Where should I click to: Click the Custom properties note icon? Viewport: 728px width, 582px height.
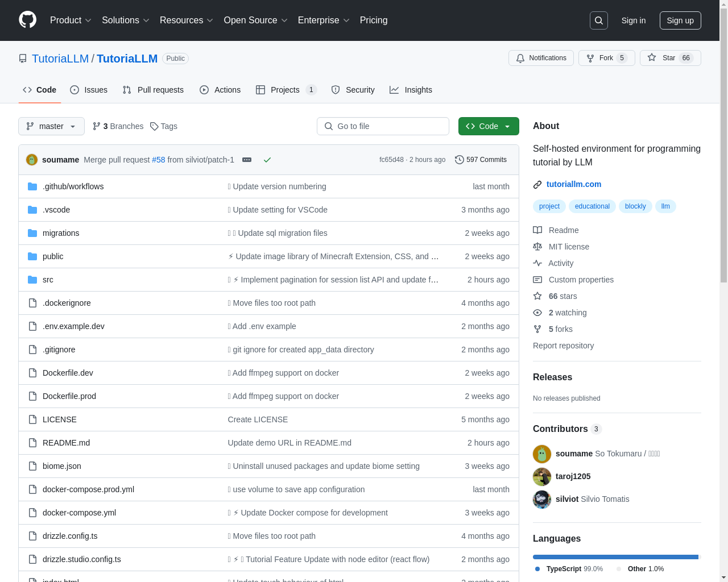pyautogui.click(x=537, y=280)
